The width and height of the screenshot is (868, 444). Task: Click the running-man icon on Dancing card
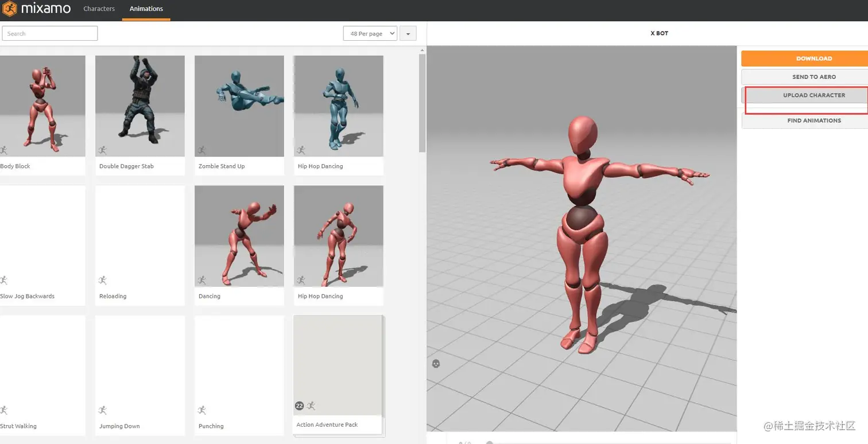coord(202,281)
